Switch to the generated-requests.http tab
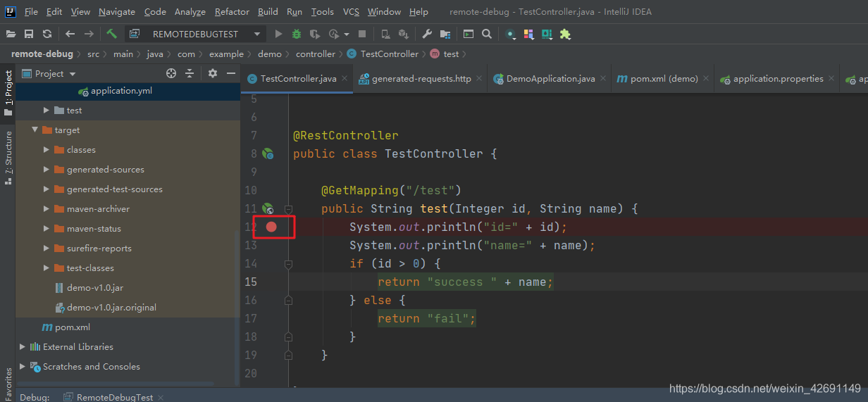The width and height of the screenshot is (868, 402). [421, 79]
